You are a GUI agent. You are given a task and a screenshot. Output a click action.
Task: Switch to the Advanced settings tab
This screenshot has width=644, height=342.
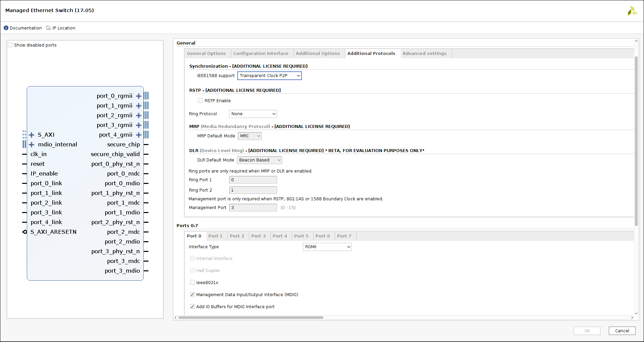424,54
